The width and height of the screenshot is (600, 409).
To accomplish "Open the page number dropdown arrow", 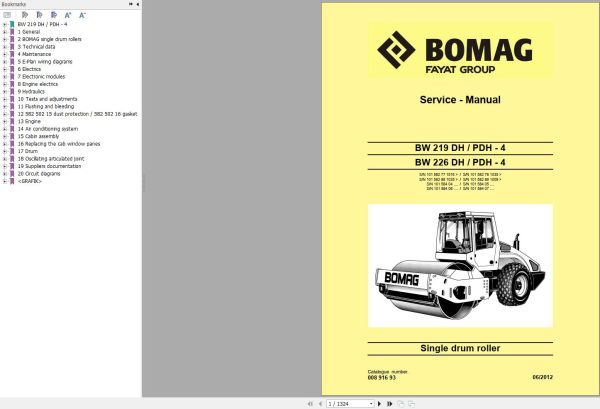I will point(371,404).
